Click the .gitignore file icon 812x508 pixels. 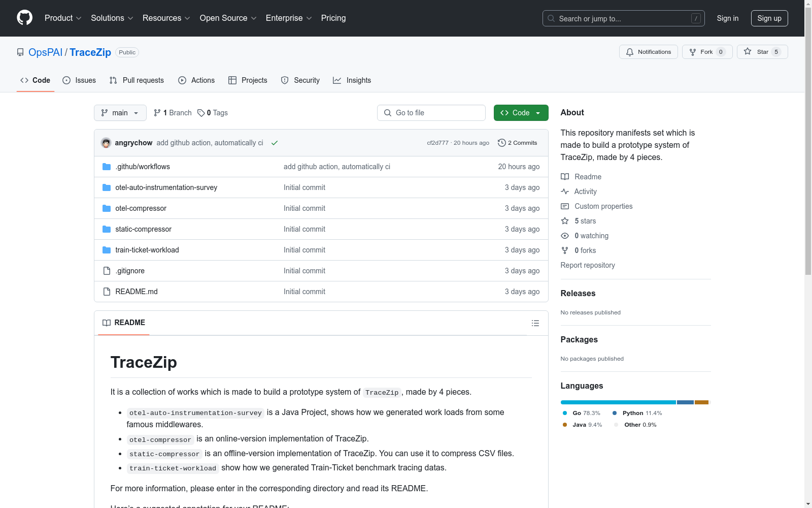coord(107,271)
